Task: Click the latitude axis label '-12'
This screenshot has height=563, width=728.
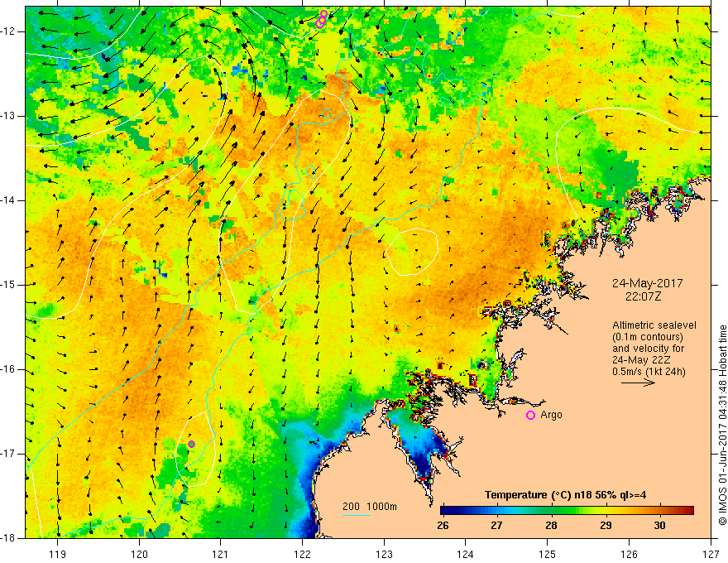Action: [8, 31]
